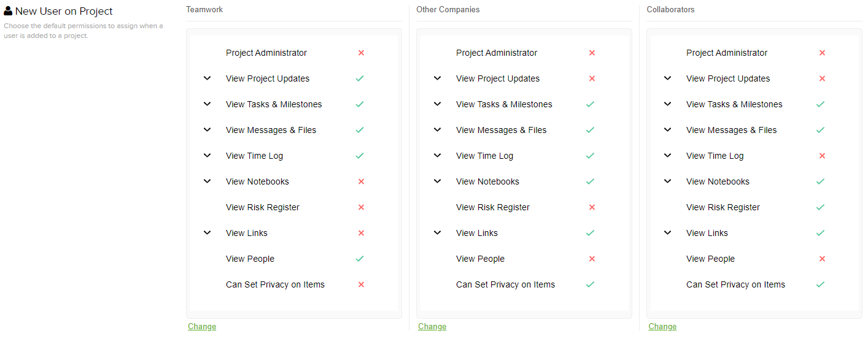Click green check beside Collaborators Can Set Privacy

point(820,284)
